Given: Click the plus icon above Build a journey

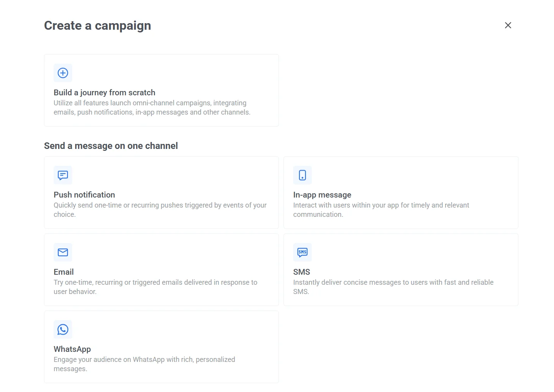Looking at the screenshot, I should click(63, 73).
